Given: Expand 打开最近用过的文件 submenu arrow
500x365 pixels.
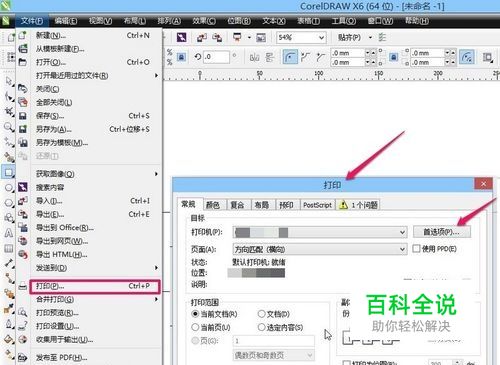Looking at the screenshot, I should pyautogui.click(x=156, y=76).
